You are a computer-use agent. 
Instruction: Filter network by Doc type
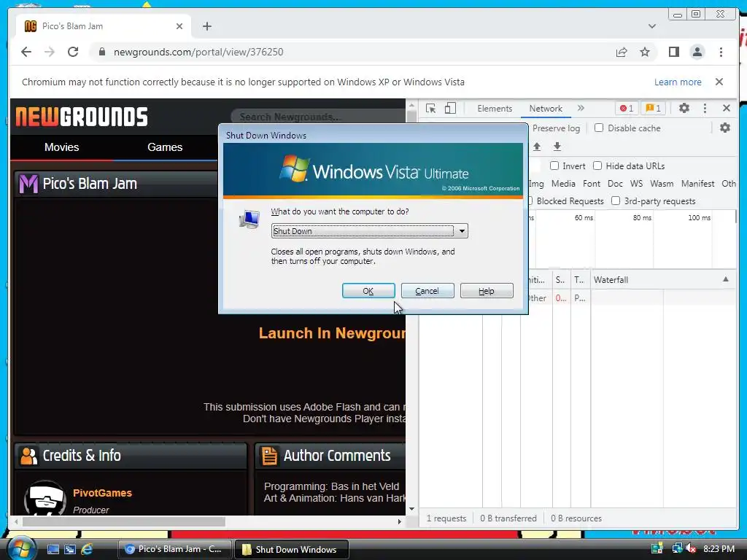[614, 183]
